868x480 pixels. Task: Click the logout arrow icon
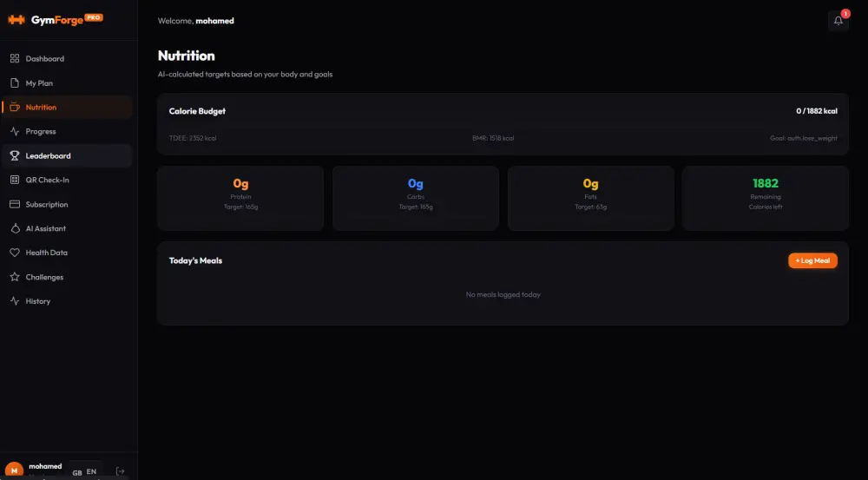point(120,471)
